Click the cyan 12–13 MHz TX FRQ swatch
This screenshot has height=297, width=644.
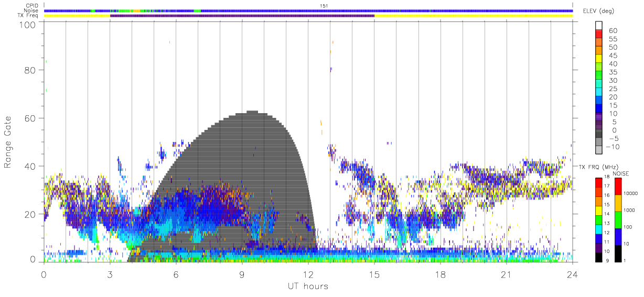click(599, 229)
